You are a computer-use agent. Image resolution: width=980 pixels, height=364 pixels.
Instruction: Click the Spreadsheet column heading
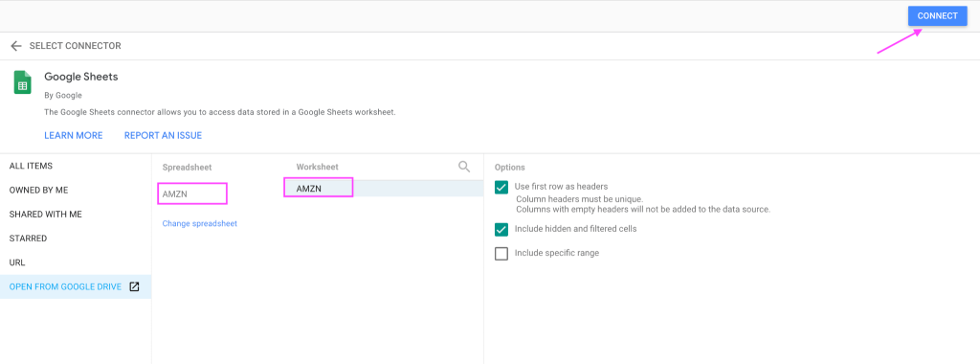[187, 167]
